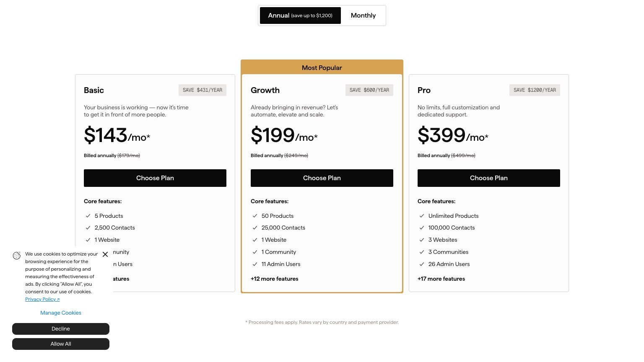This screenshot has width=644, height=362.
Task: Click the SAVE $600/YEAR badge on Growth
Action: pos(369,90)
